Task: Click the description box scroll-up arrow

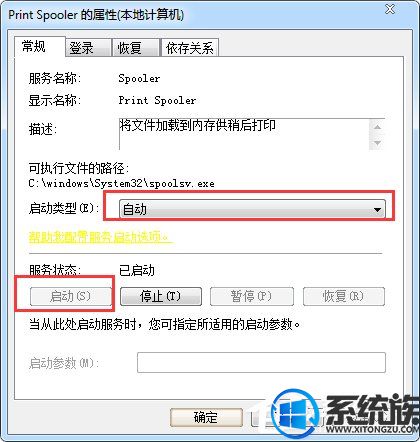Action: pos(377,127)
